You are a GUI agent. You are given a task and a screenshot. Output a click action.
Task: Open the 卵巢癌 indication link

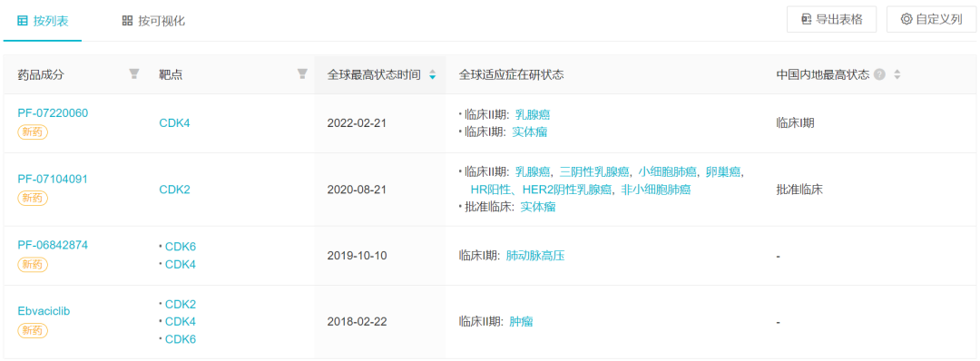724,171
